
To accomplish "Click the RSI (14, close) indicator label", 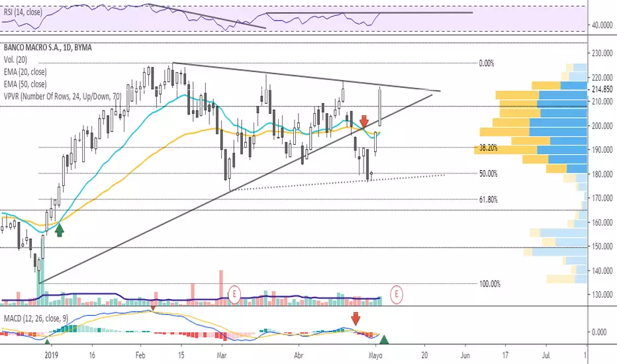I will point(23,12).
